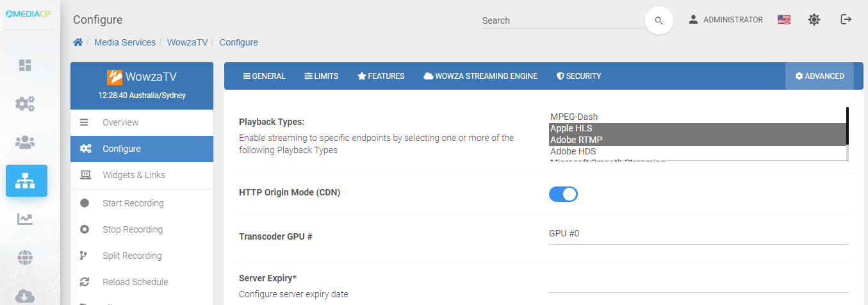
Task: Toggle HTTP Origin Mode (CDN) switch
Action: point(563,194)
